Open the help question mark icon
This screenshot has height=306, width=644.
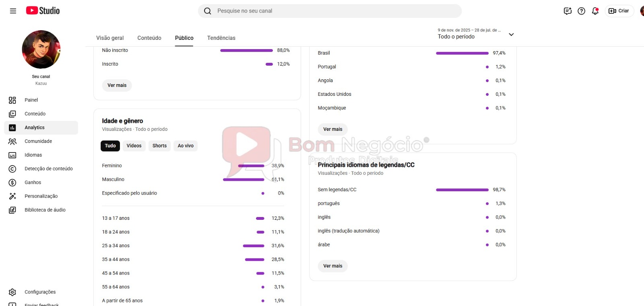(x=582, y=11)
